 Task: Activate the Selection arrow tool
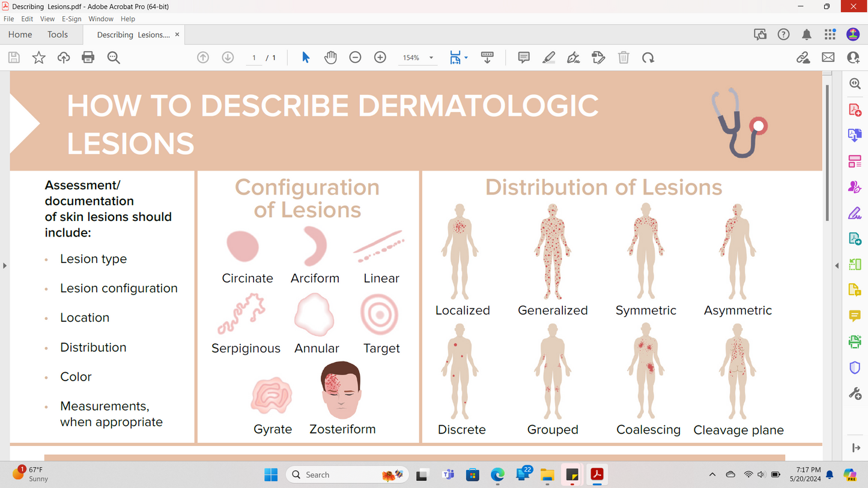click(306, 58)
